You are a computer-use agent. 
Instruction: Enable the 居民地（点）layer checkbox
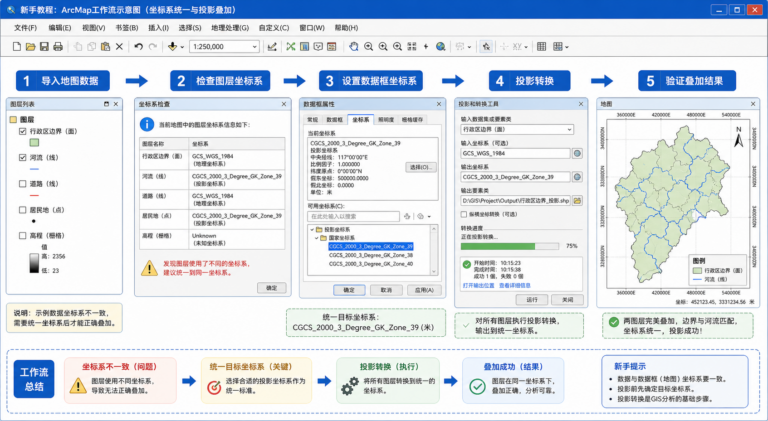23,210
